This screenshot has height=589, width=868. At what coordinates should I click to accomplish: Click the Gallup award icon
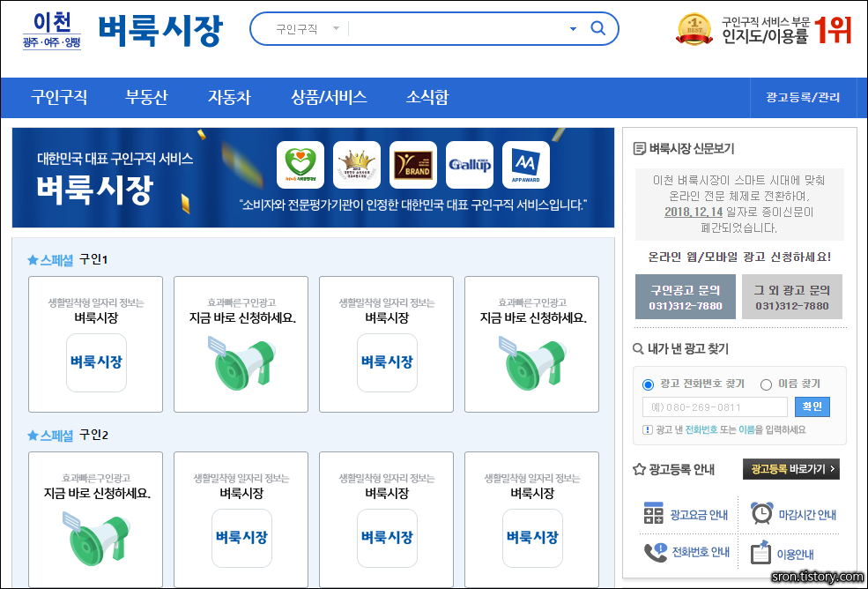(x=470, y=165)
